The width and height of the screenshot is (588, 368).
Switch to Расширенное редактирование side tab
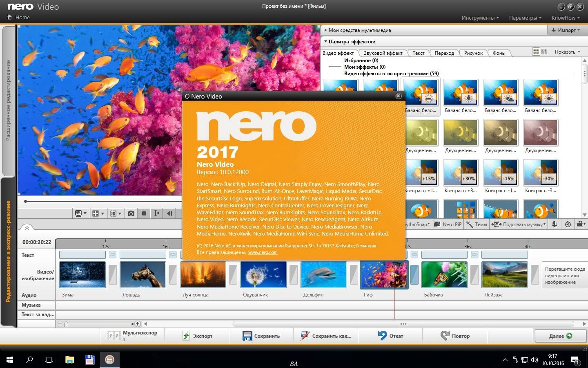(x=8, y=101)
